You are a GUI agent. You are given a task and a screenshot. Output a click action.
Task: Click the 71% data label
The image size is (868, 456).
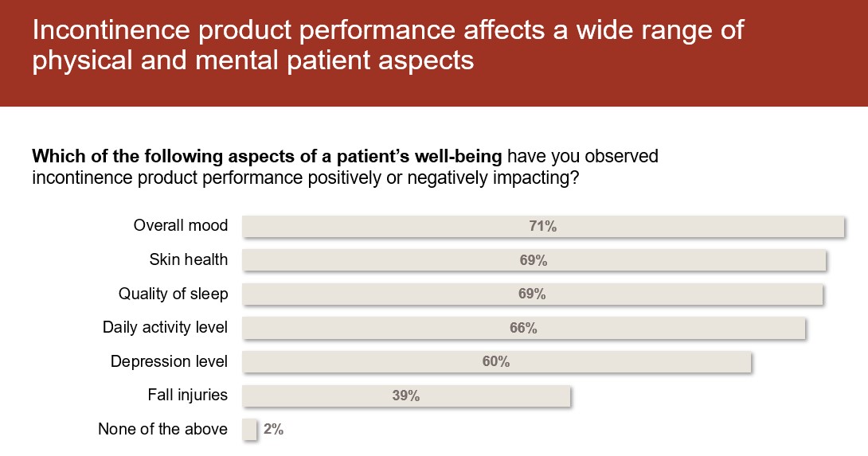[x=542, y=227]
